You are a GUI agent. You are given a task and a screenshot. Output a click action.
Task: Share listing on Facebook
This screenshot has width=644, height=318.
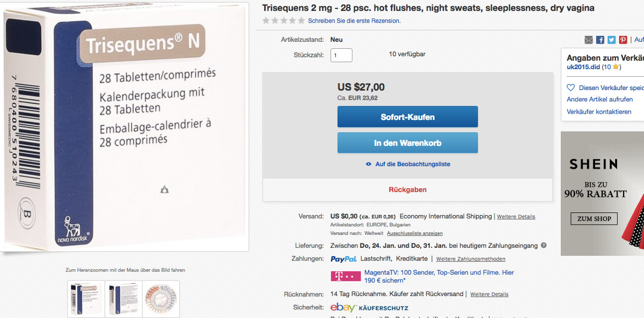click(x=600, y=40)
